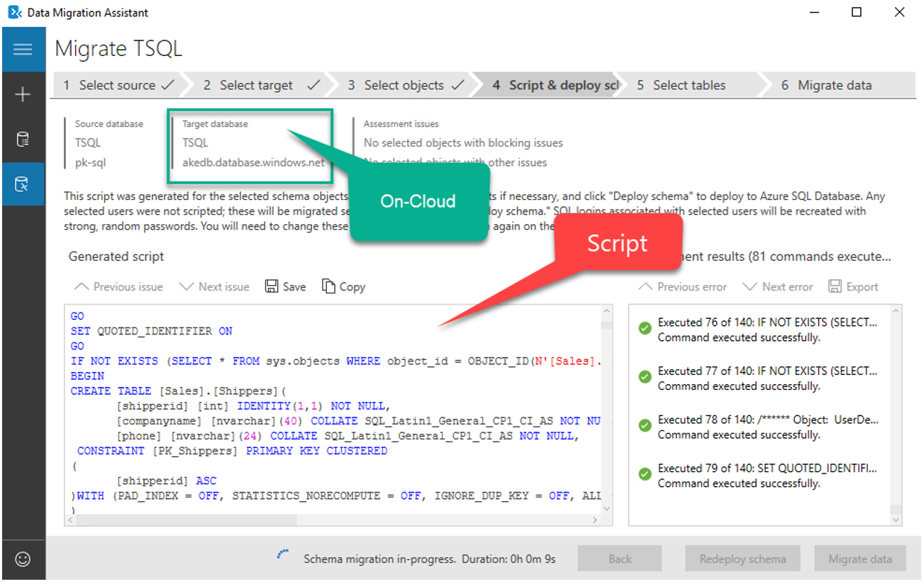Export the deployment results
This screenshot has height=584, width=924.
coord(853,286)
